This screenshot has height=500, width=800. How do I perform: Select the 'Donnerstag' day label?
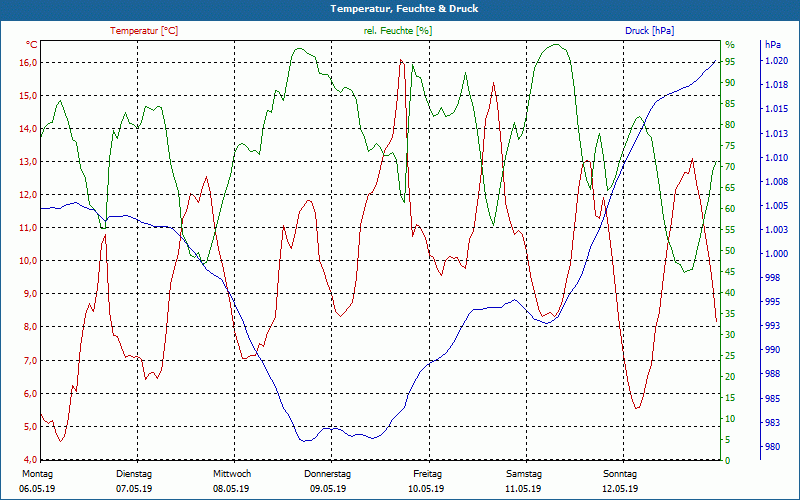(328, 474)
